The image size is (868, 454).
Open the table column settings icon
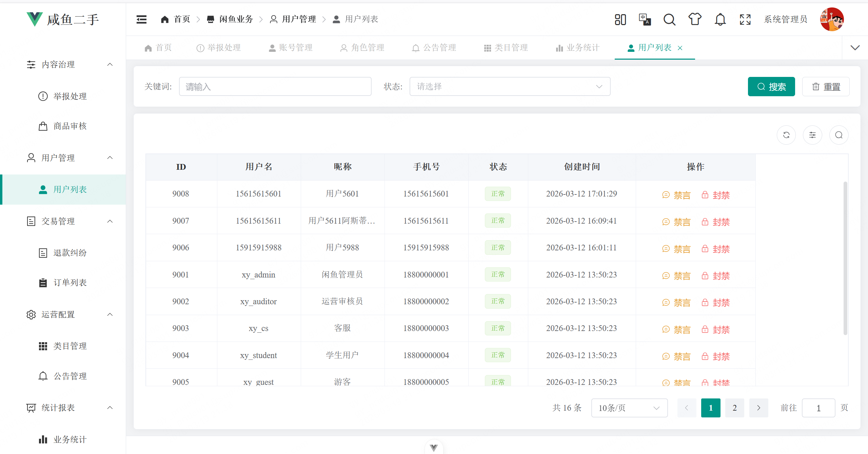coord(812,135)
